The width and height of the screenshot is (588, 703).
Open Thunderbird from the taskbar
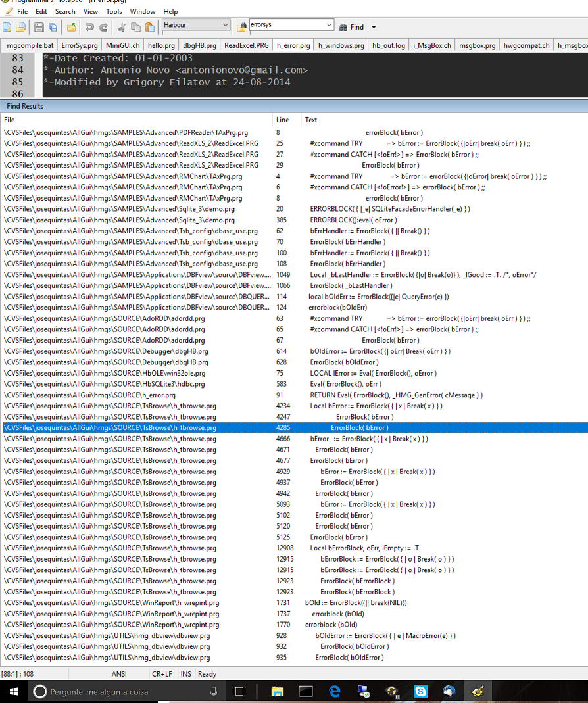click(x=449, y=691)
